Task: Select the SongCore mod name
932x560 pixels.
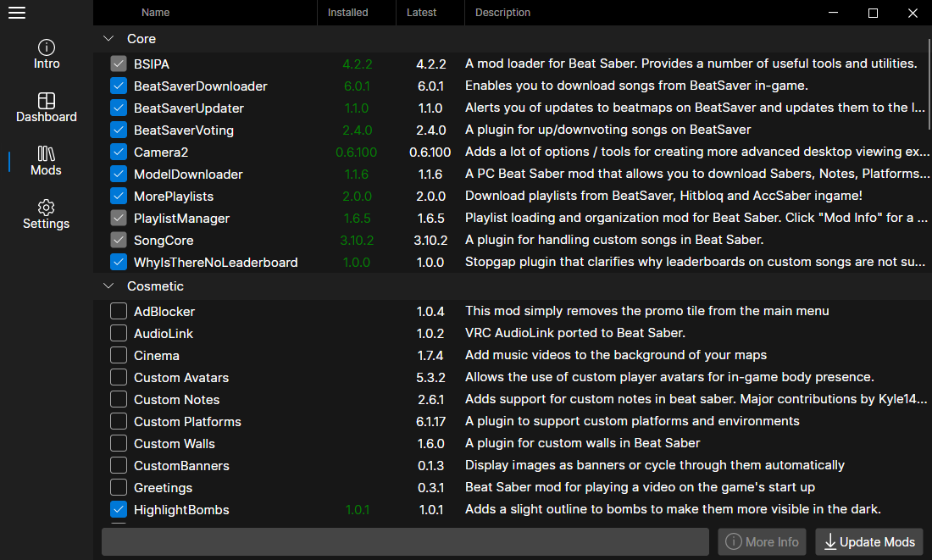Action: [x=164, y=240]
